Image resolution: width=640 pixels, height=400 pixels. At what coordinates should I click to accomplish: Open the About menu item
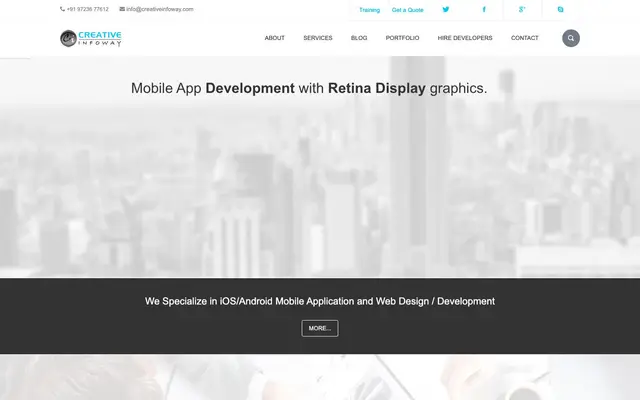click(274, 38)
